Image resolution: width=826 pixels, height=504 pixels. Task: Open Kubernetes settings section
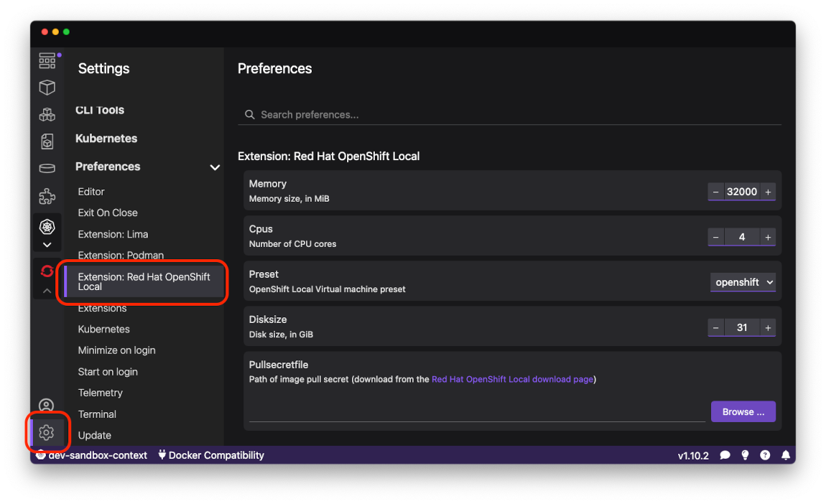coord(106,139)
